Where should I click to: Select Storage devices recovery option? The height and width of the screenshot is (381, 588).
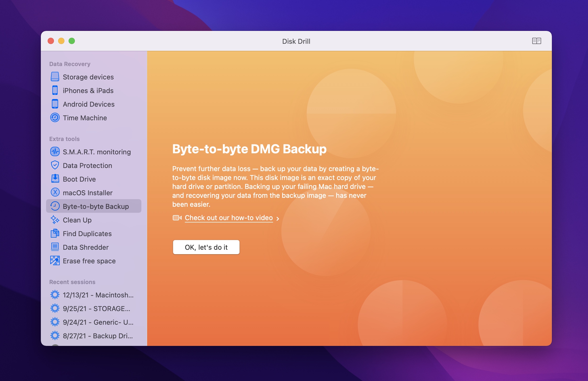88,77
